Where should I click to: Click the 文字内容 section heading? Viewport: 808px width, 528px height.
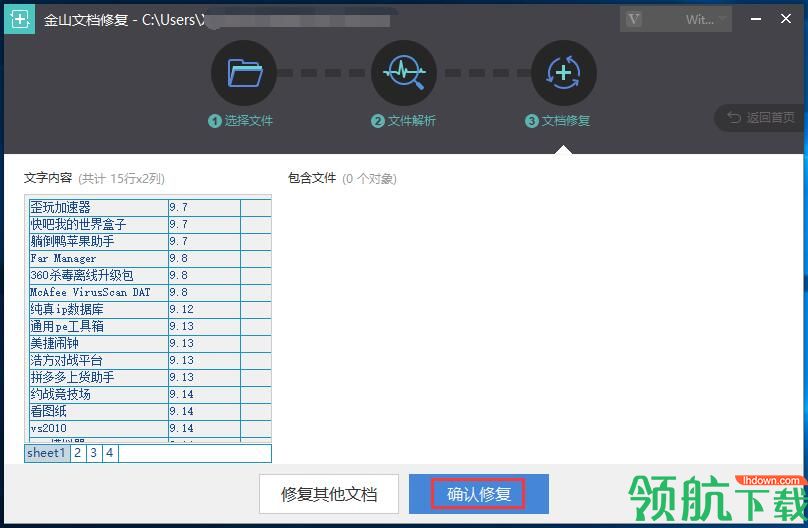pos(48,178)
